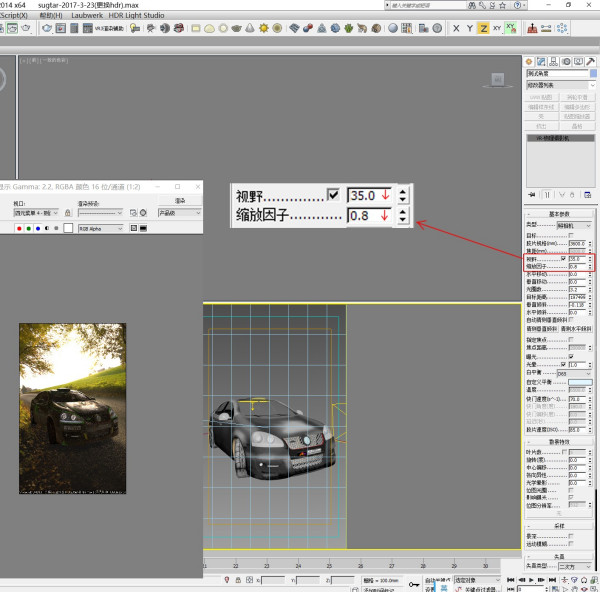Click the set key large key icon
Viewport: 600px width, 592px height.
point(414,584)
